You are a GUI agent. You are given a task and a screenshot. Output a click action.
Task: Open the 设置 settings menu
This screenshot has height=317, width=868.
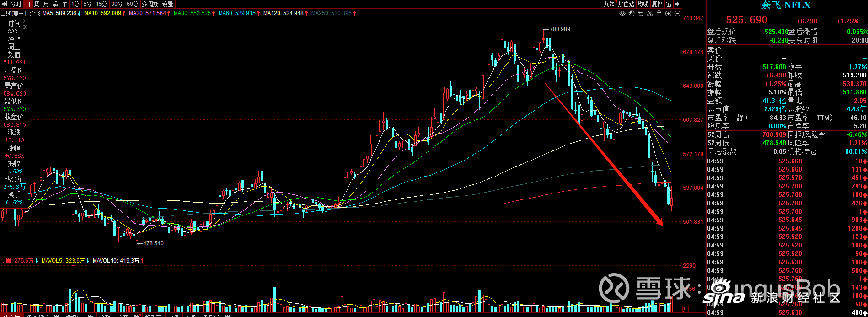168,4
